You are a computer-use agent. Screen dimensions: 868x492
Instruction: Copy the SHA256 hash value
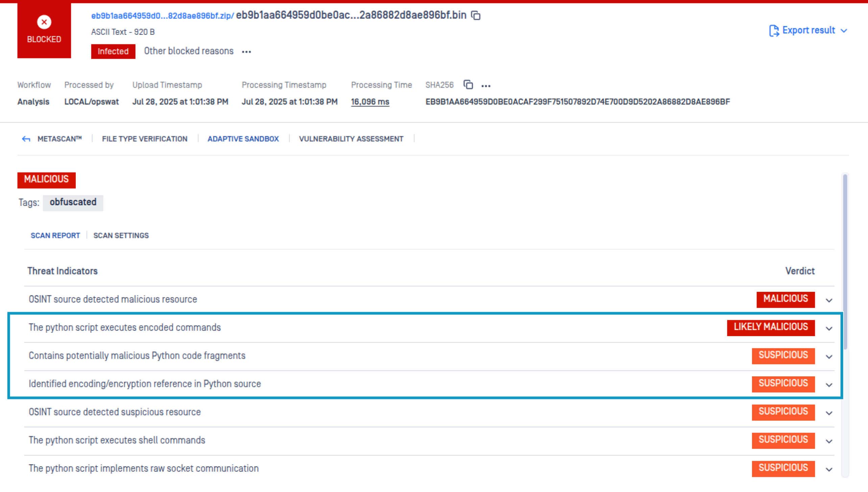coord(468,85)
